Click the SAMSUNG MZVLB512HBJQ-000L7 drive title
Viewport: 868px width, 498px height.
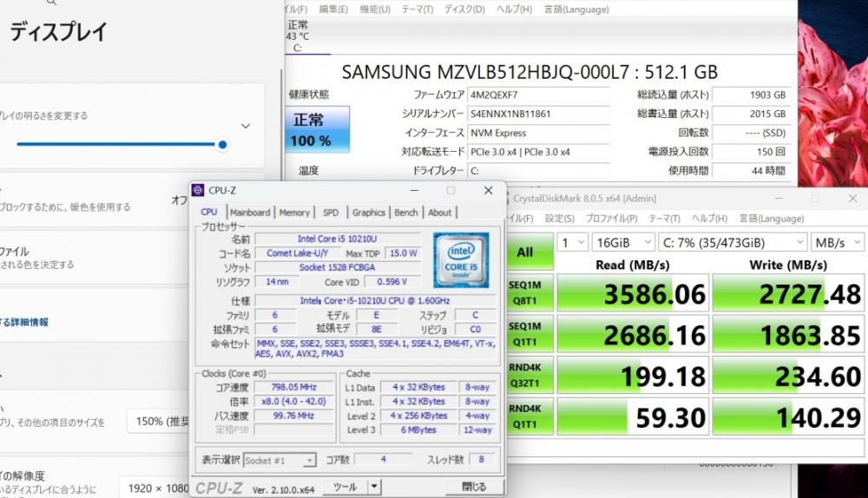click(529, 73)
